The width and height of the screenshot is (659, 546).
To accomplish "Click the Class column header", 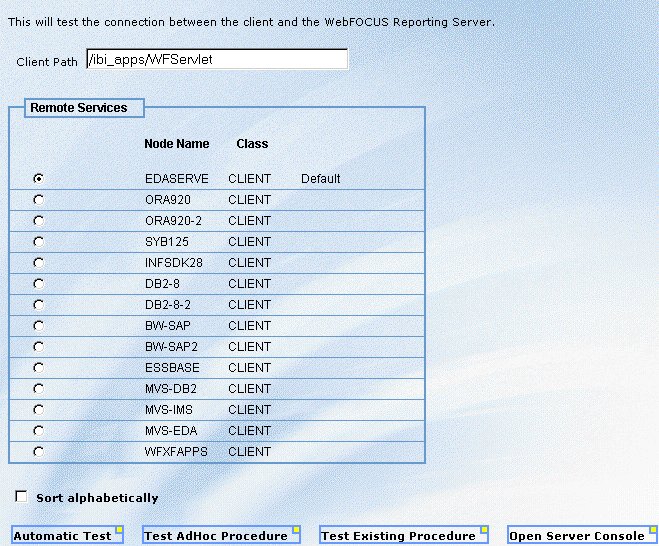I will [252, 144].
